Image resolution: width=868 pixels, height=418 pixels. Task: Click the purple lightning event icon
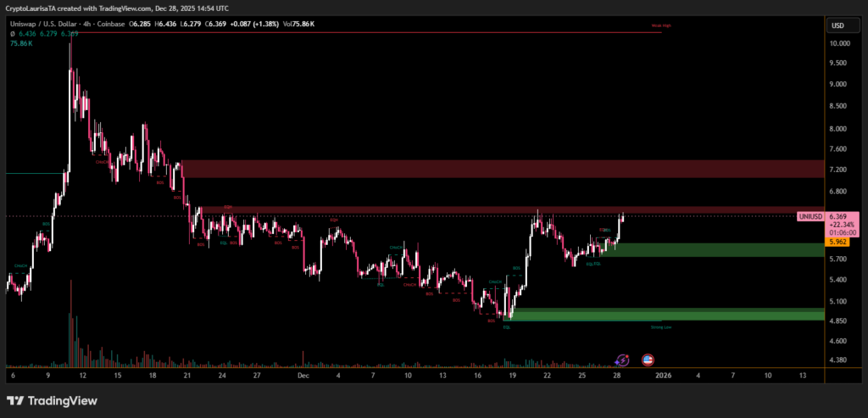623,360
